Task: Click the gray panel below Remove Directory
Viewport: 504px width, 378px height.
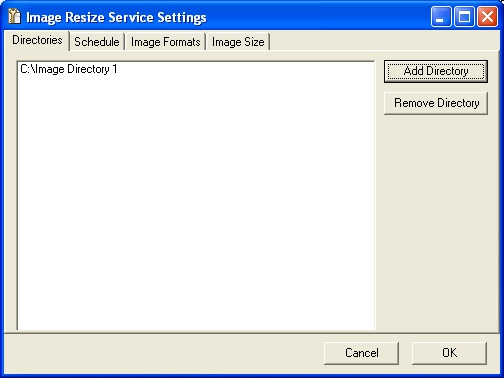Action: point(436,220)
